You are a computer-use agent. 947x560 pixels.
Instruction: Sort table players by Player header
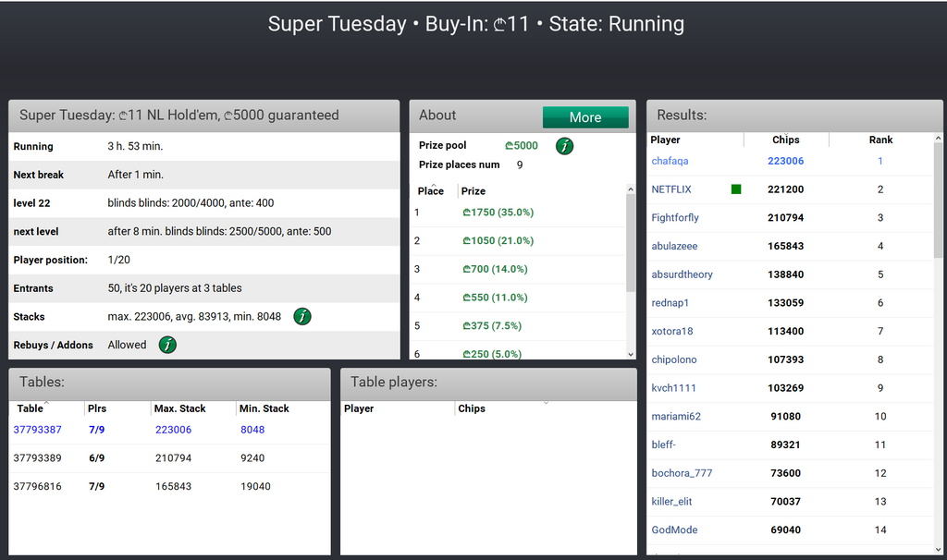(x=359, y=408)
